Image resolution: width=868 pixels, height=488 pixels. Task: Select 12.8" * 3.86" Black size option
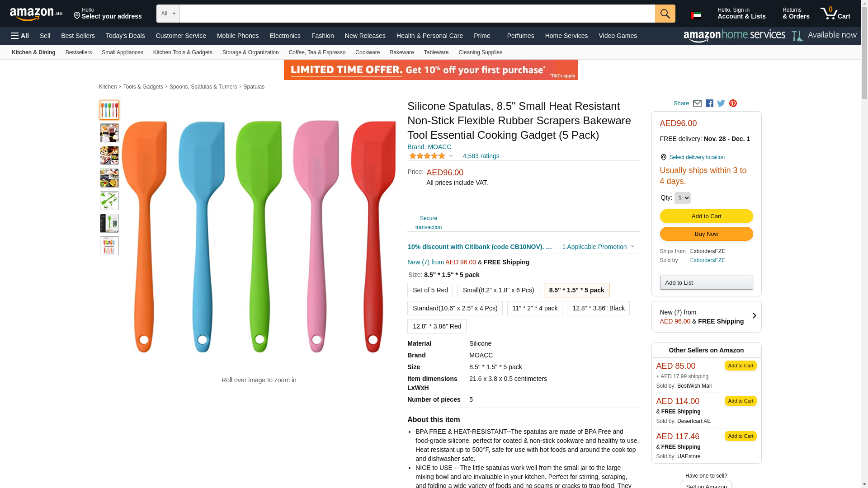(598, 308)
